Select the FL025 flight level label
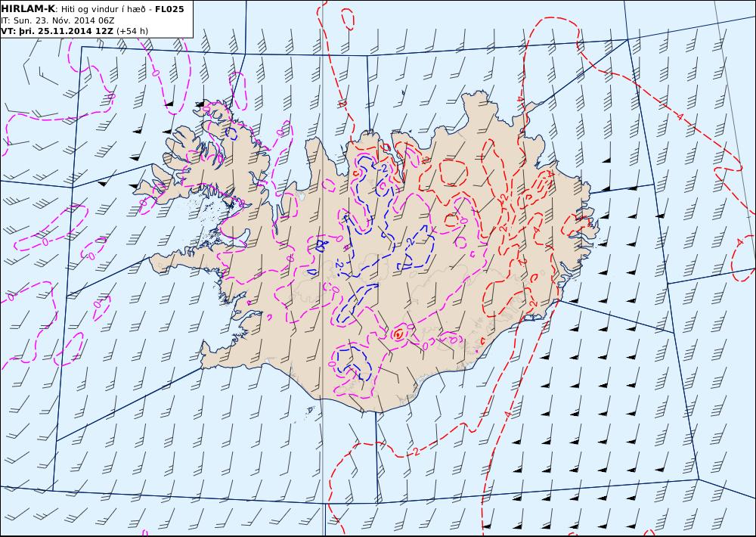 tap(169, 9)
